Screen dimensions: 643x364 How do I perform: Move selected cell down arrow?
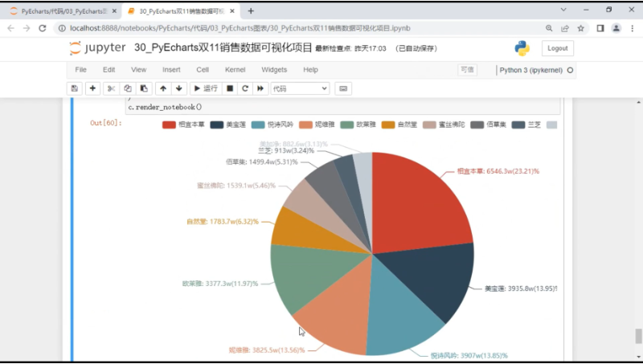pos(178,88)
